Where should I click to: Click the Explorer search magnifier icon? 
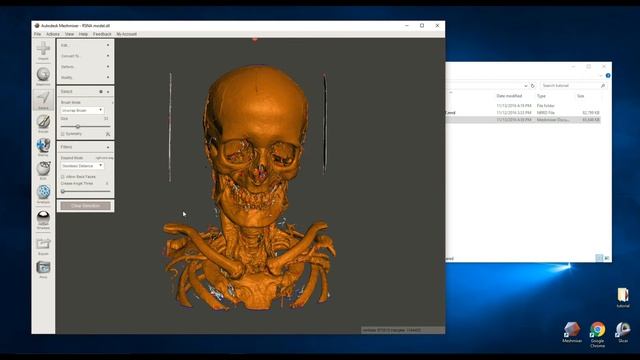pos(602,86)
